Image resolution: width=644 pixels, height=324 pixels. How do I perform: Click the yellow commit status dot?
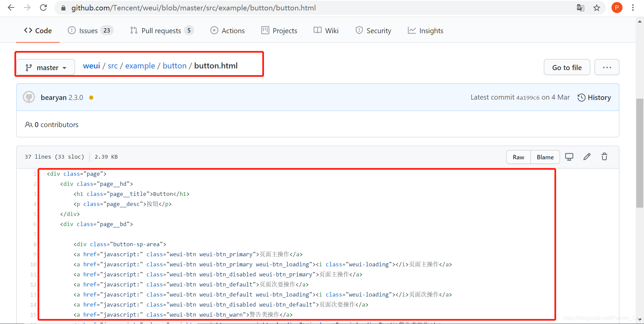(x=91, y=98)
